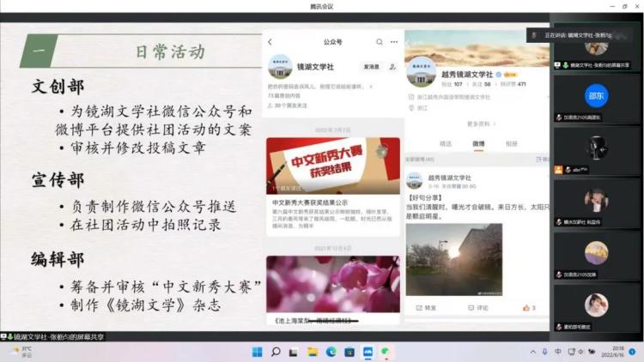Open the 越秀镜湖文学社 post author name

450,178
